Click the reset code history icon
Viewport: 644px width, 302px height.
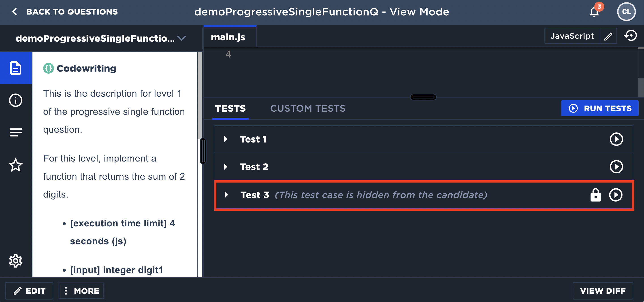coord(631,36)
